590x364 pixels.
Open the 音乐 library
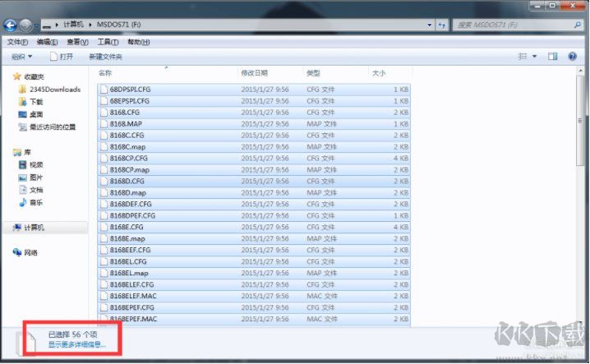pyautogui.click(x=31, y=202)
